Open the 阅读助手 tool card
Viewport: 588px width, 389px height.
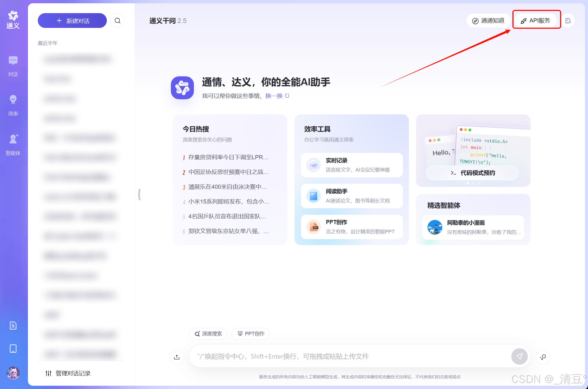click(x=352, y=196)
